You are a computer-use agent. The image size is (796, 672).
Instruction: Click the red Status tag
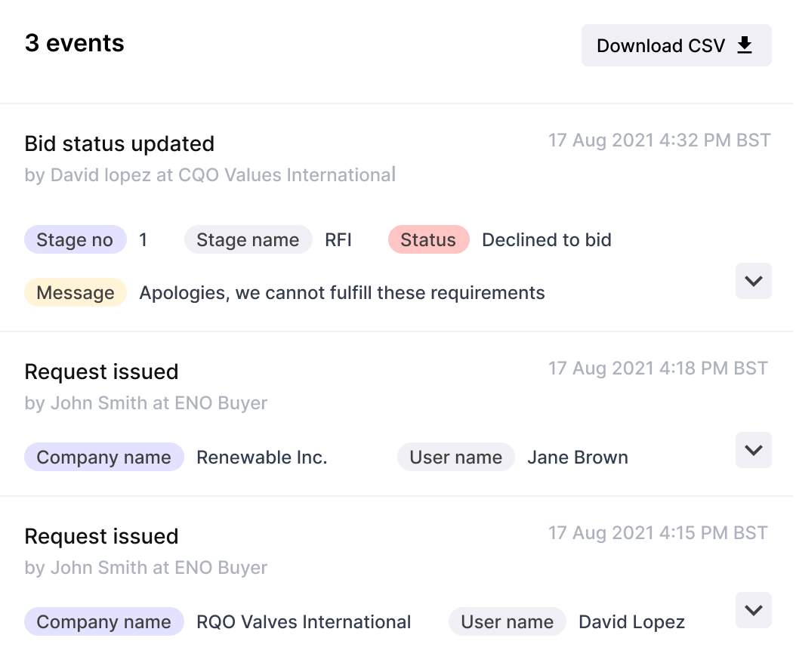tap(428, 239)
